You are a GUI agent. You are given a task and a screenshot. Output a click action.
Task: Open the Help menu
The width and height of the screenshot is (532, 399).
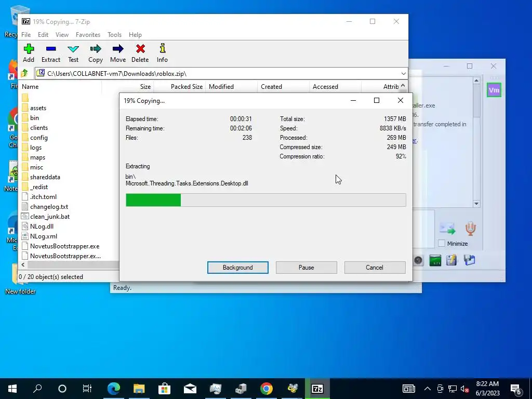tap(135, 35)
